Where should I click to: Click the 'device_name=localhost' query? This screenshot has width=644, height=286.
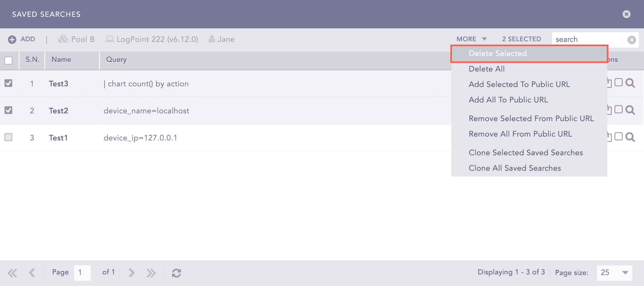coord(147,111)
